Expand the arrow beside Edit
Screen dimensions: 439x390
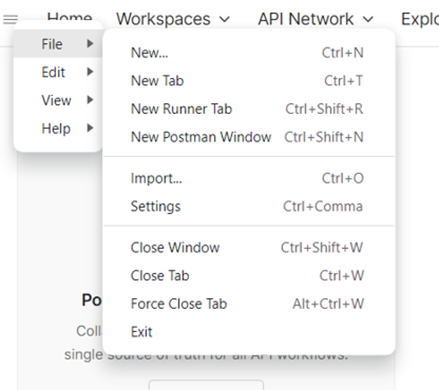(x=90, y=72)
